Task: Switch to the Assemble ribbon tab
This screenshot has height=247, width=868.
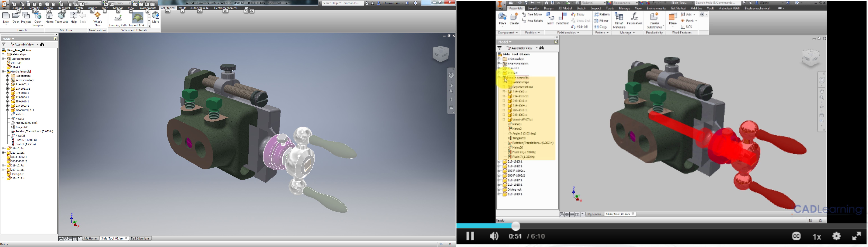Action: coord(19,8)
